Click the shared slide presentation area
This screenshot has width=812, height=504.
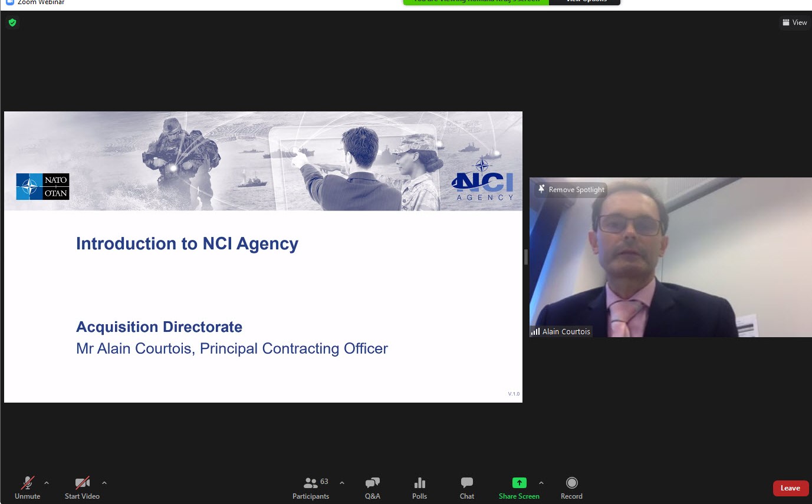coord(263,257)
